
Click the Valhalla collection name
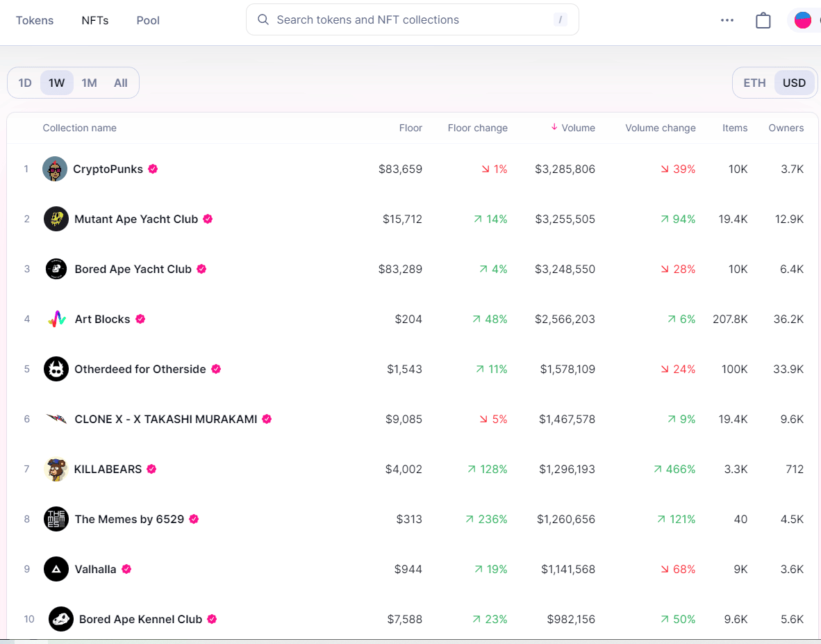click(95, 569)
